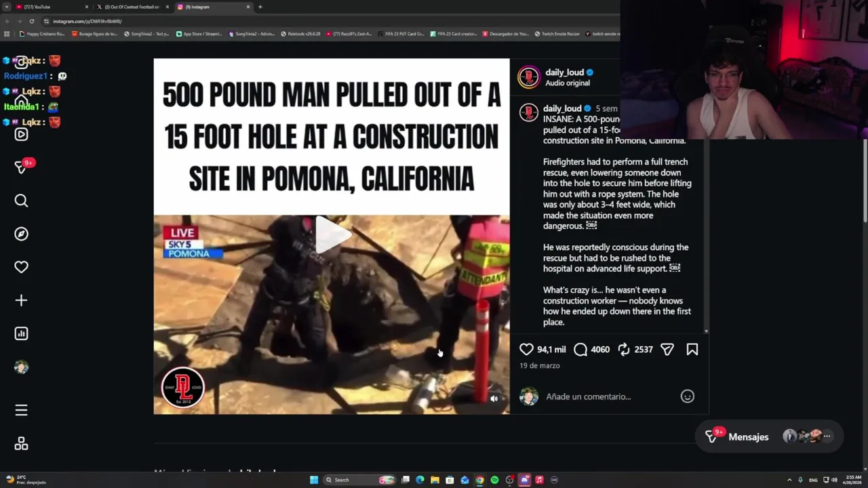Open daily_loud profile link in header
Screen dimensions: 868x488
[x=564, y=73]
